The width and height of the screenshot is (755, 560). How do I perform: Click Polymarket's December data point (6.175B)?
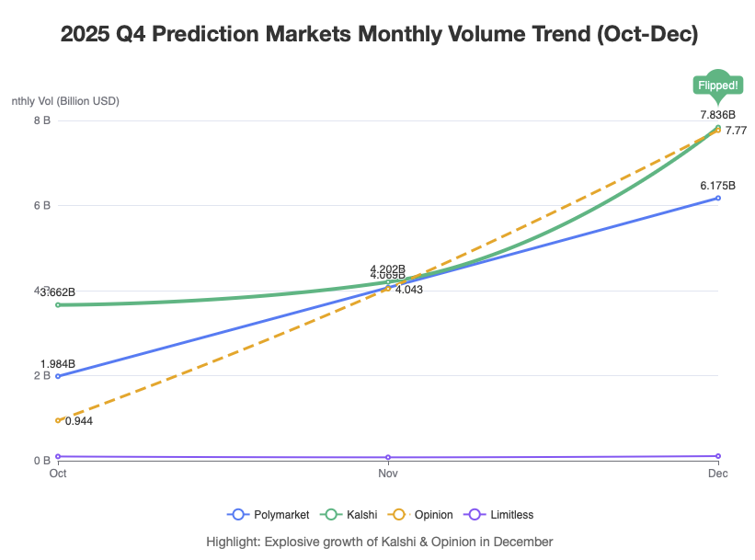717,198
